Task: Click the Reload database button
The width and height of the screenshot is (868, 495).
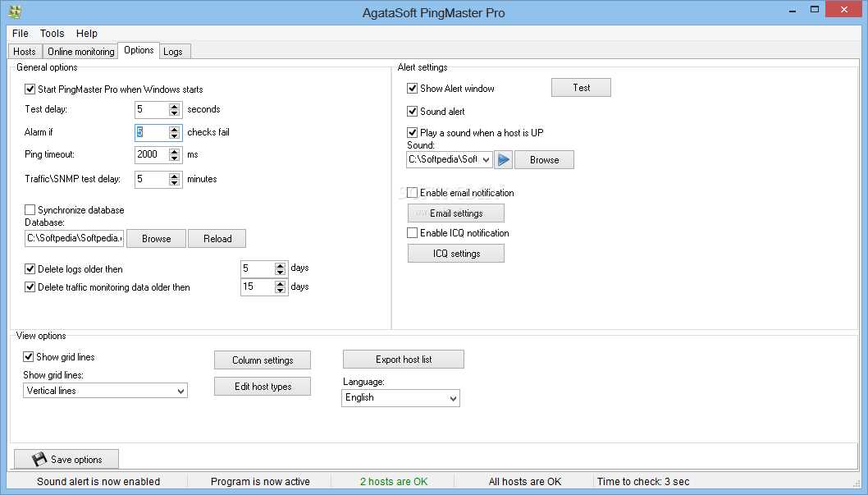Action: (217, 239)
